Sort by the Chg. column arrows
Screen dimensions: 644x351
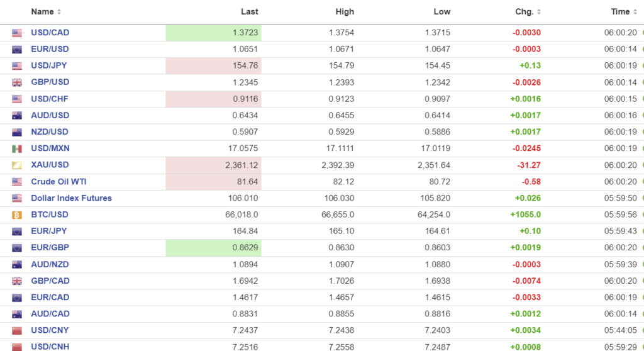point(539,12)
